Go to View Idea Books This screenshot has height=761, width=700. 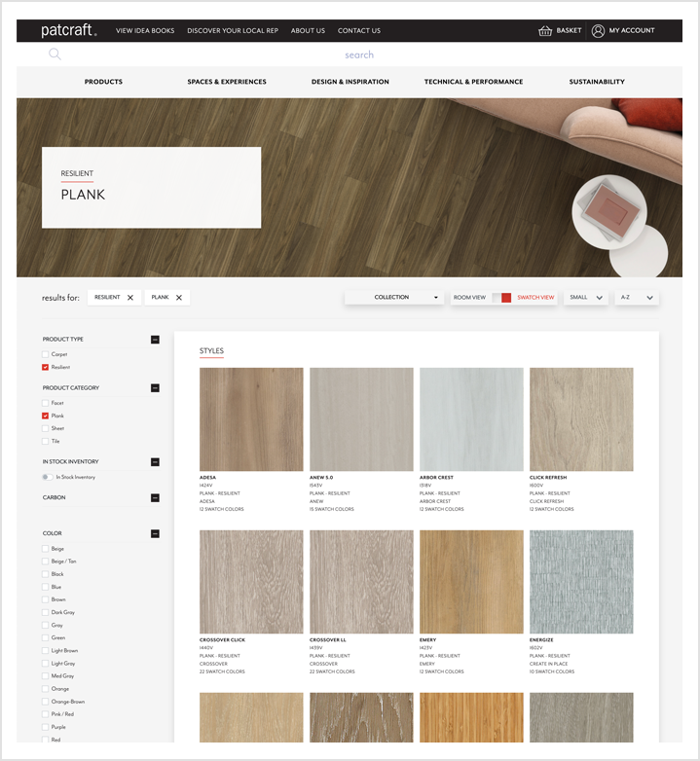(145, 30)
